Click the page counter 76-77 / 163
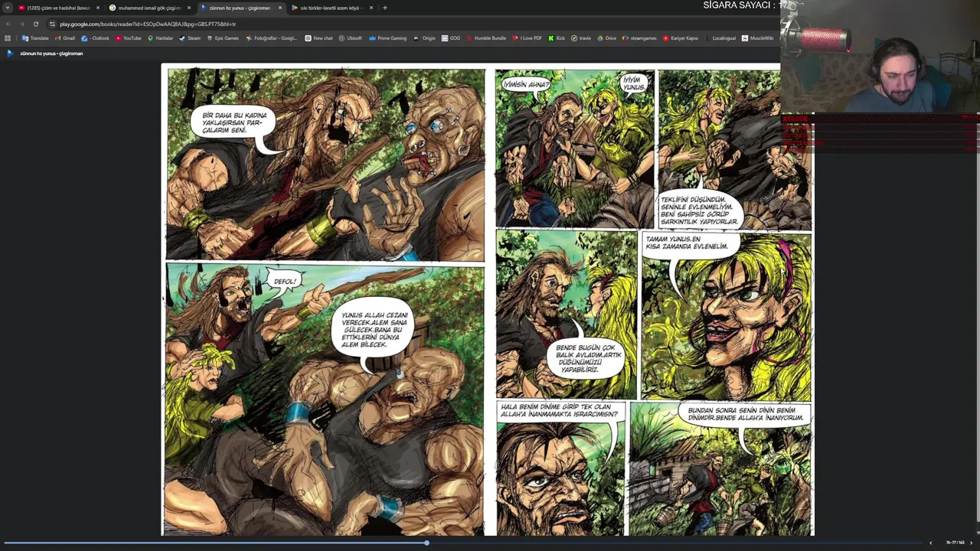The image size is (980, 551). 954,543
